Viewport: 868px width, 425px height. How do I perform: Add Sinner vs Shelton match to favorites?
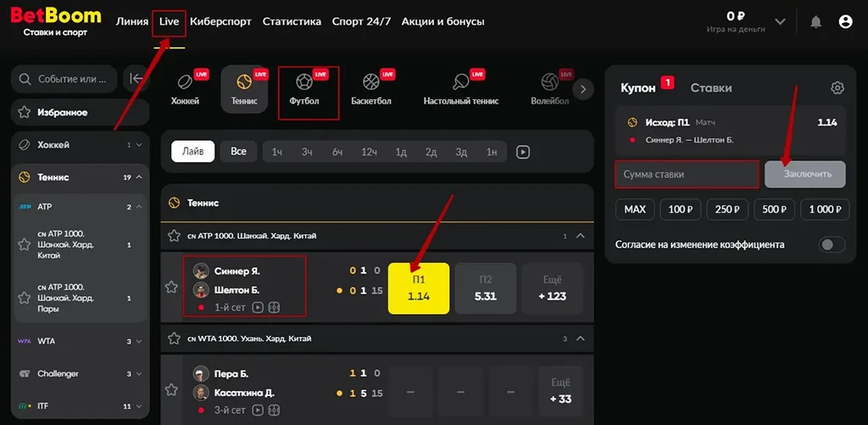click(171, 288)
